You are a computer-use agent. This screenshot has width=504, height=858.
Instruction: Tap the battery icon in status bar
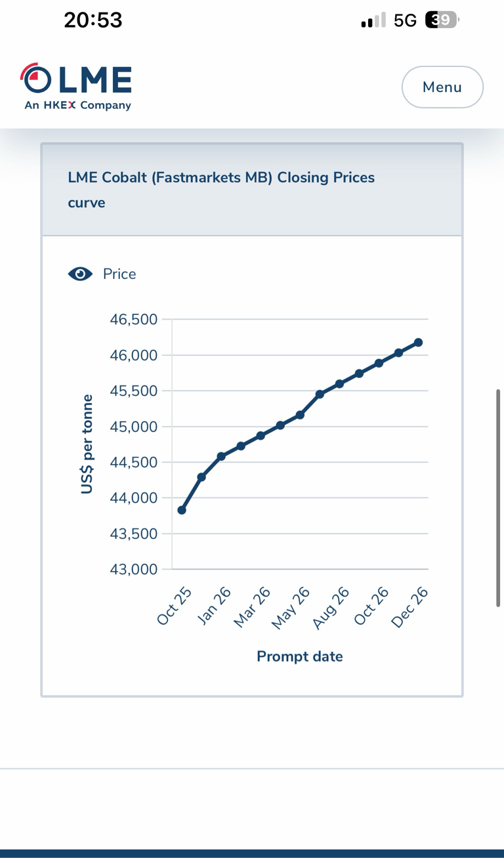442,20
